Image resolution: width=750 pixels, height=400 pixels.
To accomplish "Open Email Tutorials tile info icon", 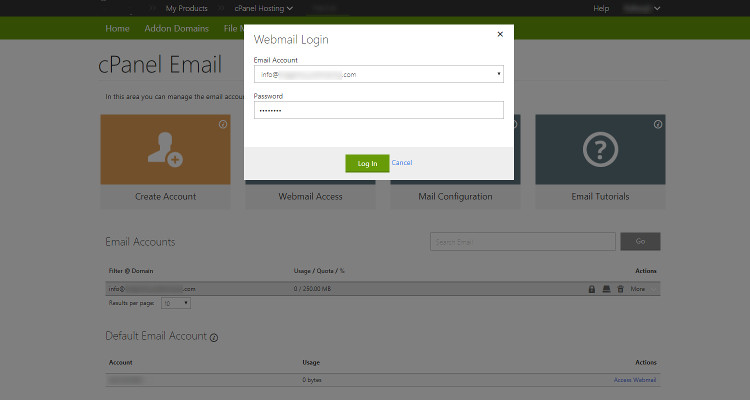I will tap(658, 124).
